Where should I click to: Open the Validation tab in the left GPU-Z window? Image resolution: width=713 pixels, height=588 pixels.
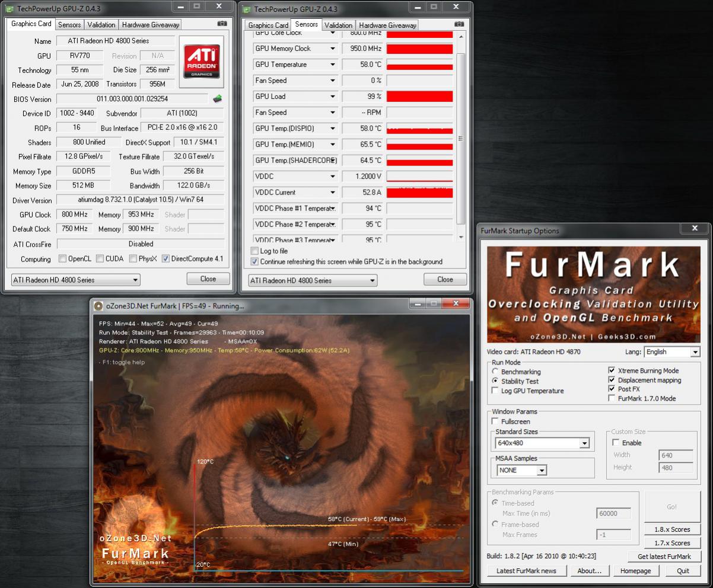point(101,25)
